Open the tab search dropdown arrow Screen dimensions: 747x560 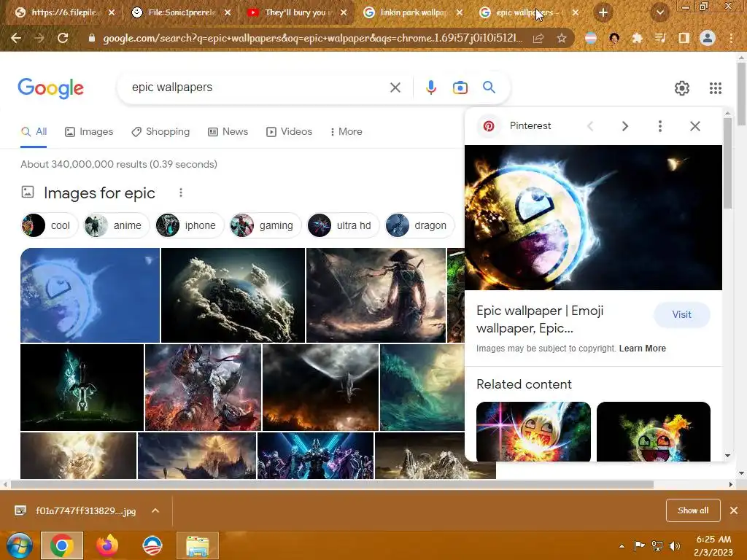coord(659,13)
